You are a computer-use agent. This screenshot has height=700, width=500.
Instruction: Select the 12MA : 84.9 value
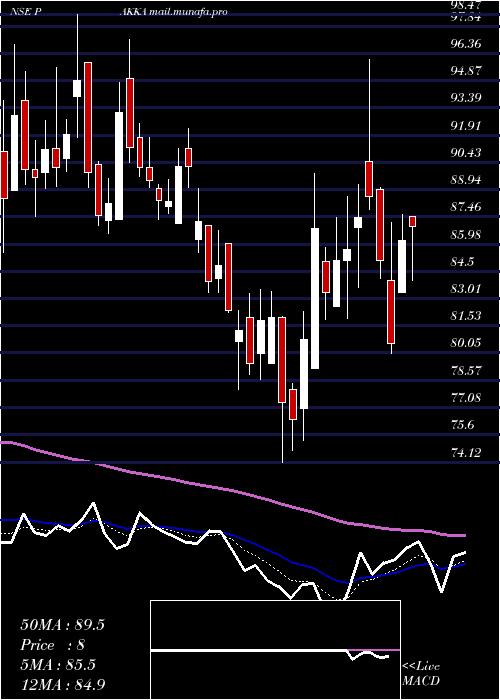pos(62,684)
